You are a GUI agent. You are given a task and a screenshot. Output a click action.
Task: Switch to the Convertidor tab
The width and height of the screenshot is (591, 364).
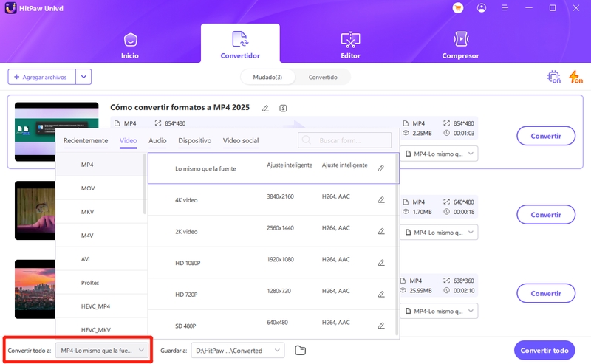(240, 44)
